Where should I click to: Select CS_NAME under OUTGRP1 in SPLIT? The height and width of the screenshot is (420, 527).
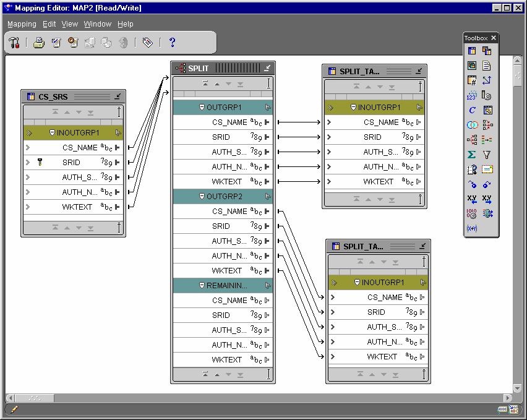click(223, 122)
